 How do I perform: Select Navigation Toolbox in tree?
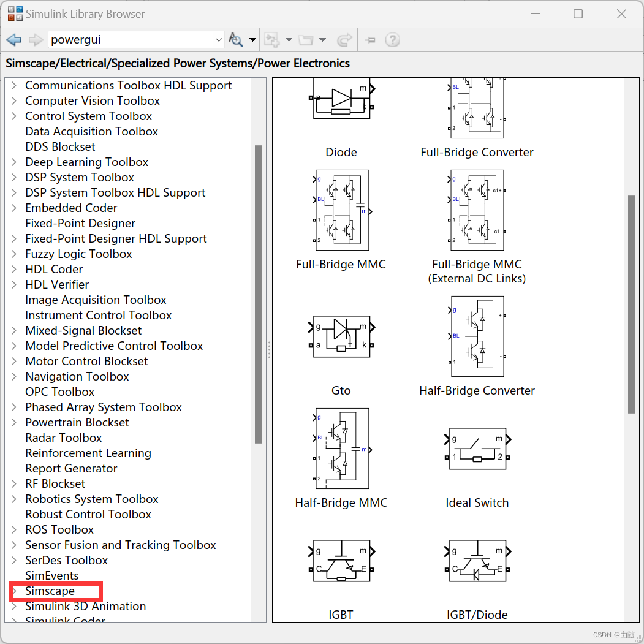(x=77, y=377)
